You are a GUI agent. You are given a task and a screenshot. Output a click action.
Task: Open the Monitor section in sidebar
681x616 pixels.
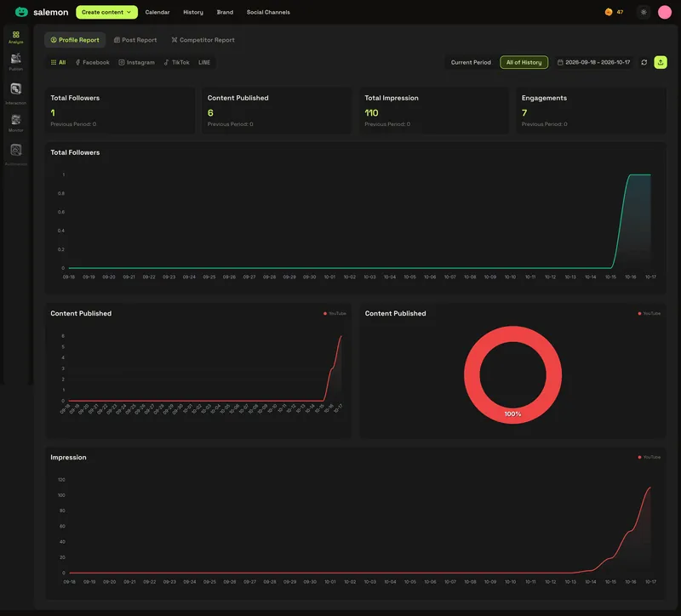(16, 123)
